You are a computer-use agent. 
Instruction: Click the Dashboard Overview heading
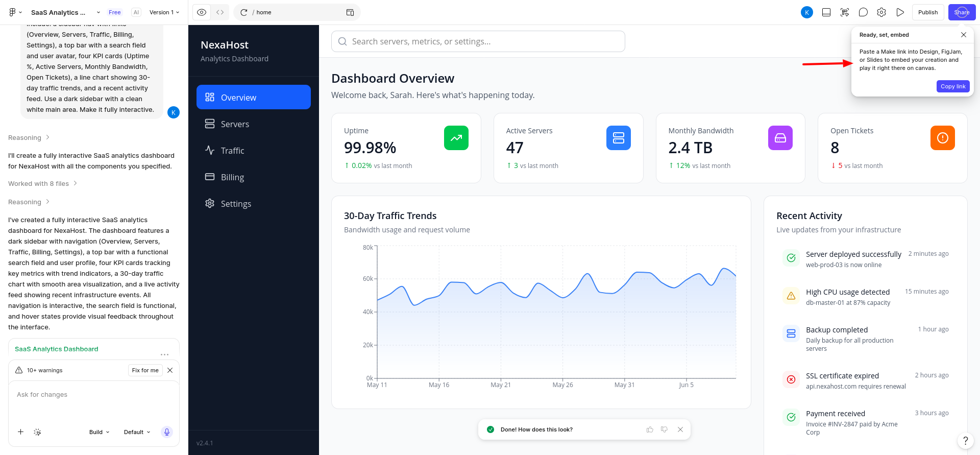pyautogui.click(x=393, y=78)
